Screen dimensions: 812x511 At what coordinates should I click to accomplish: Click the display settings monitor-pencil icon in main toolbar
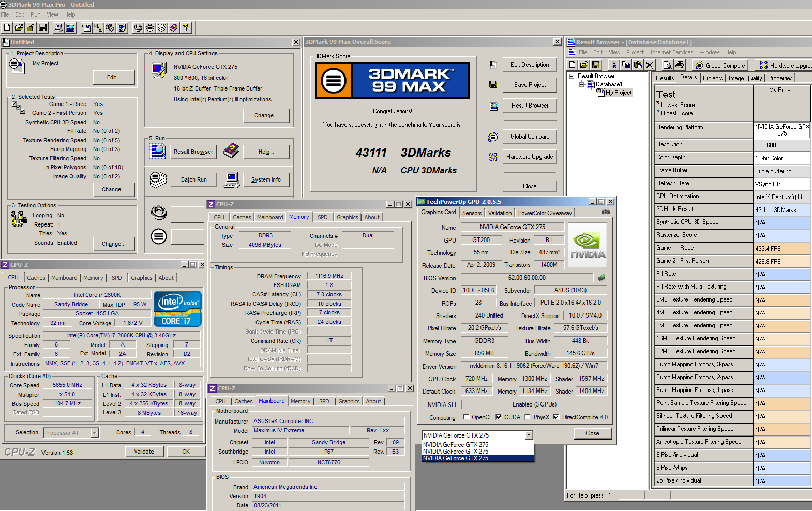click(122, 27)
